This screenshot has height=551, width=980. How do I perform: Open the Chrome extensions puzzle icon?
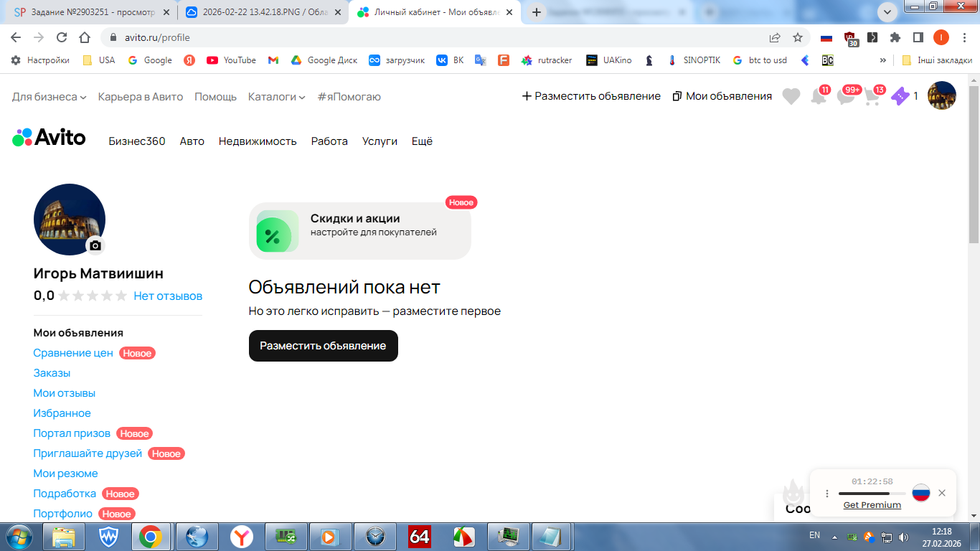pyautogui.click(x=895, y=37)
